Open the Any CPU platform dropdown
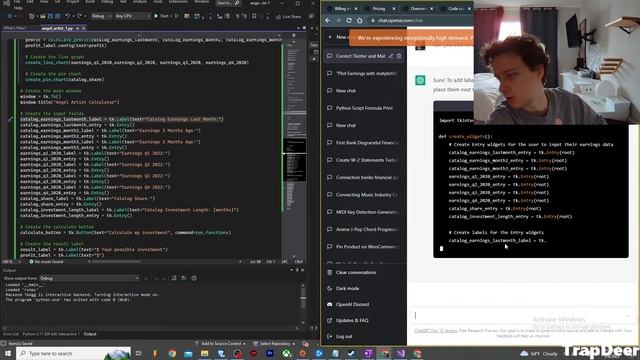Image resolution: width=640 pixels, height=360 pixels. coord(132,16)
